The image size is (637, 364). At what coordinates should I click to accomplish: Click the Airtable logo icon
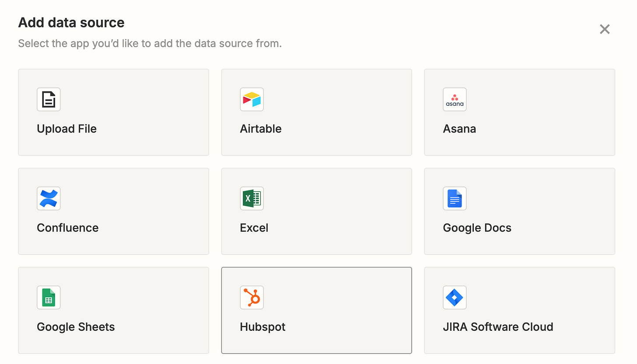tap(252, 99)
